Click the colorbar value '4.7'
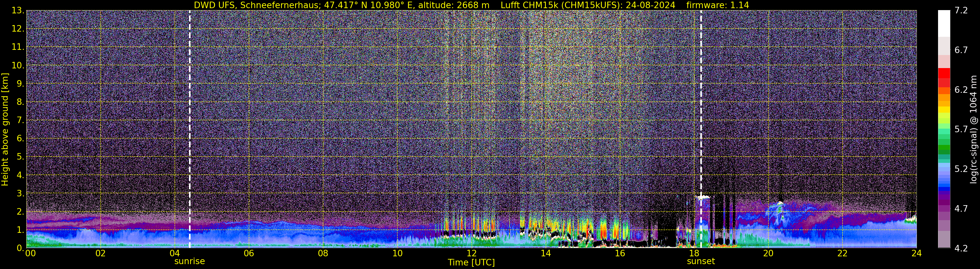 [x=961, y=209]
